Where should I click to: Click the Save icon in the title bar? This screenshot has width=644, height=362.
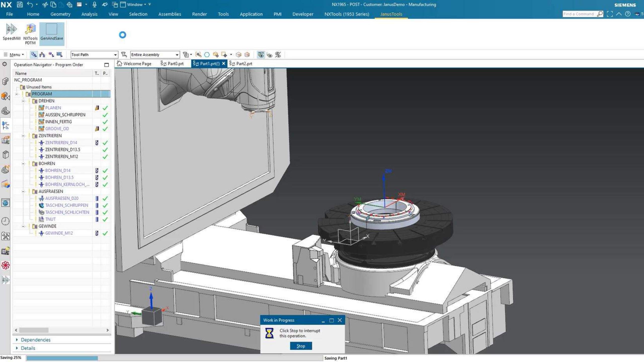coord(20,5)
